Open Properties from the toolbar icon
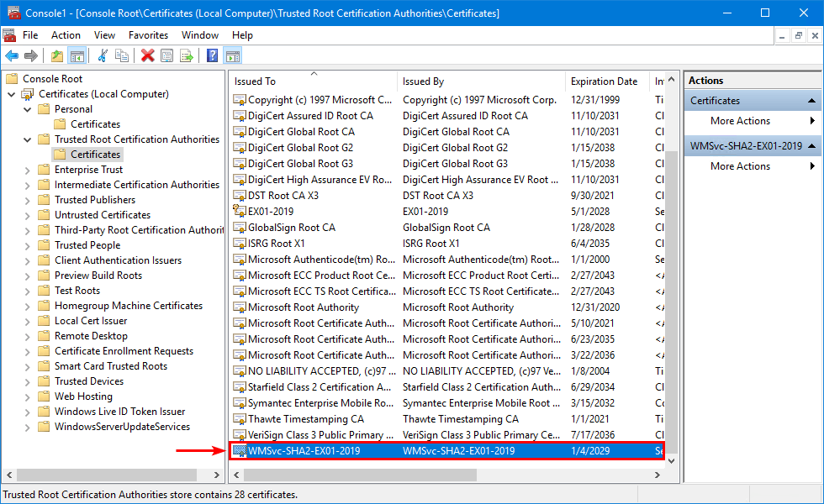The width and height of the screenshot is (824, 504). click(x=166, y=55)
